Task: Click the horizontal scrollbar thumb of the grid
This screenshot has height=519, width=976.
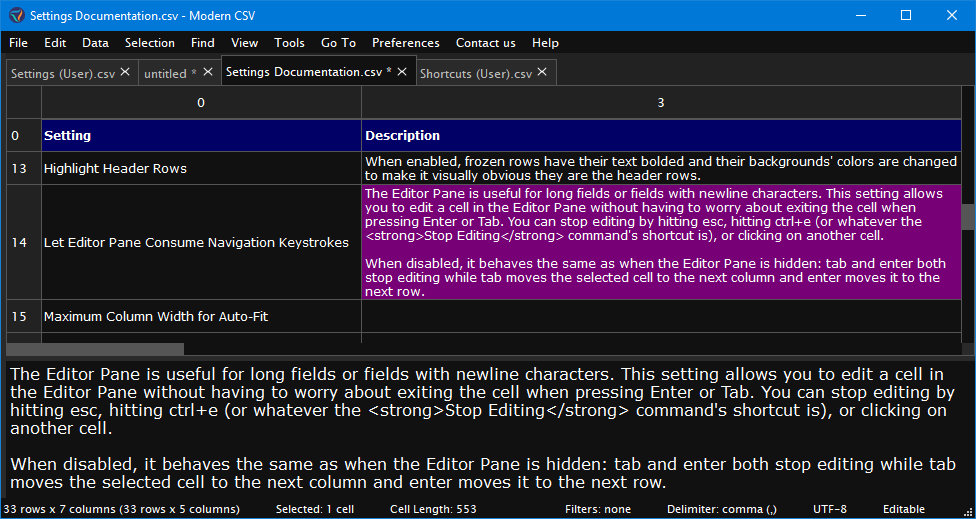Action: click(x=95, y=349)
